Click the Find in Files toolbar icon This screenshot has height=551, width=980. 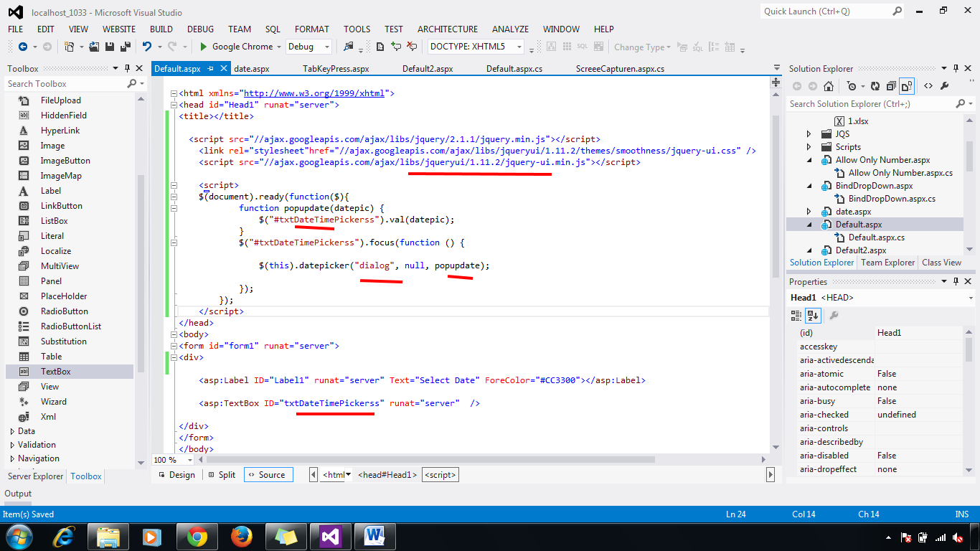pos(349,47)
